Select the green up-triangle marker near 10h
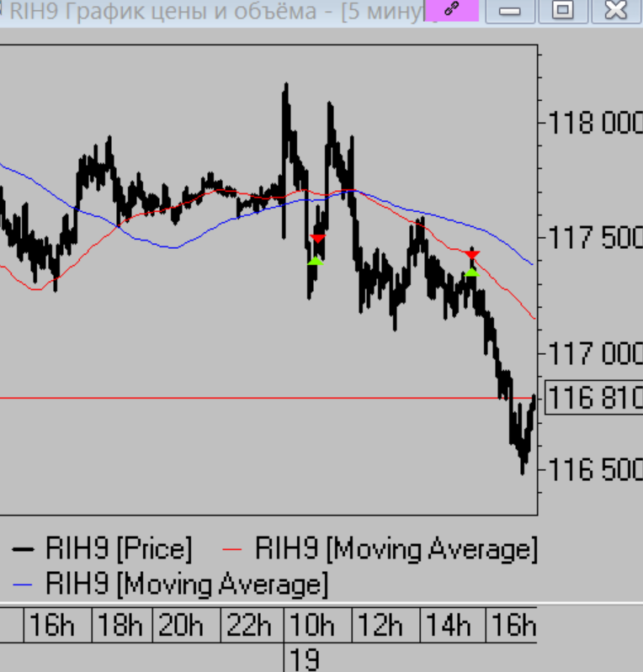The image size is (643, 672). 316,260
